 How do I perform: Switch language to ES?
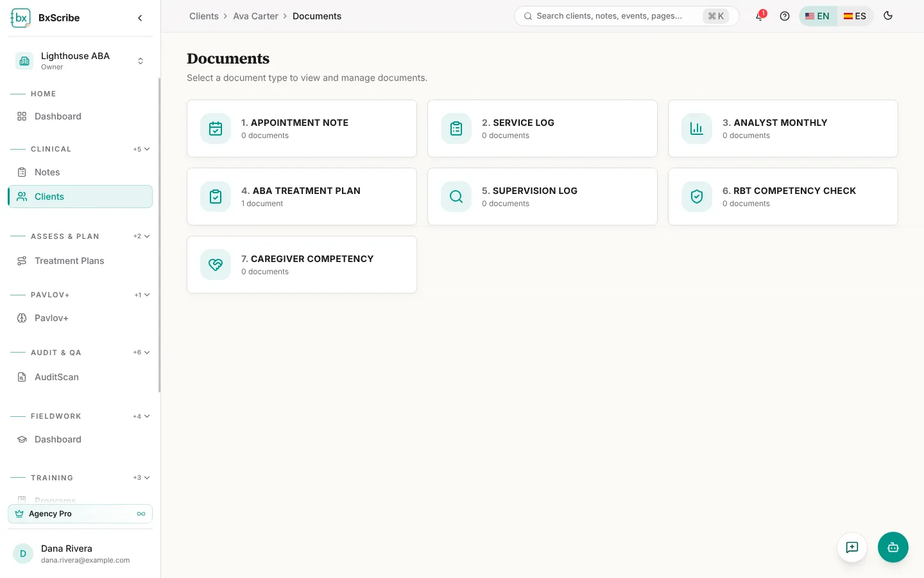[x=855, y=16]
